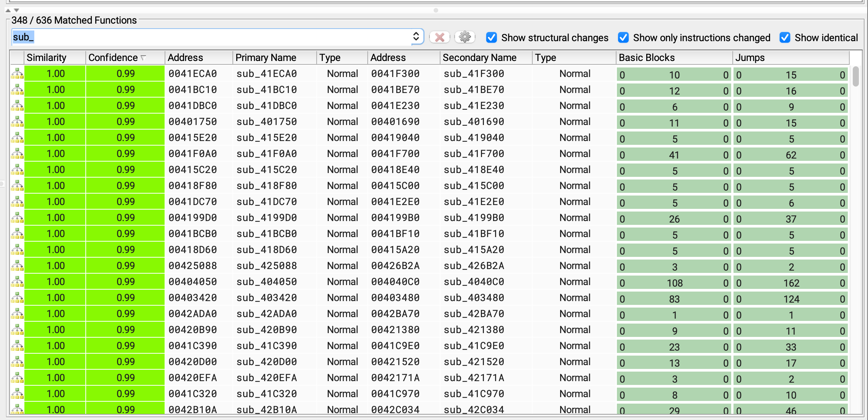Click the table vertical scrollbar thumb
Image resolution: width=868 pixels, height=420 pixels.
coord(856,77)
